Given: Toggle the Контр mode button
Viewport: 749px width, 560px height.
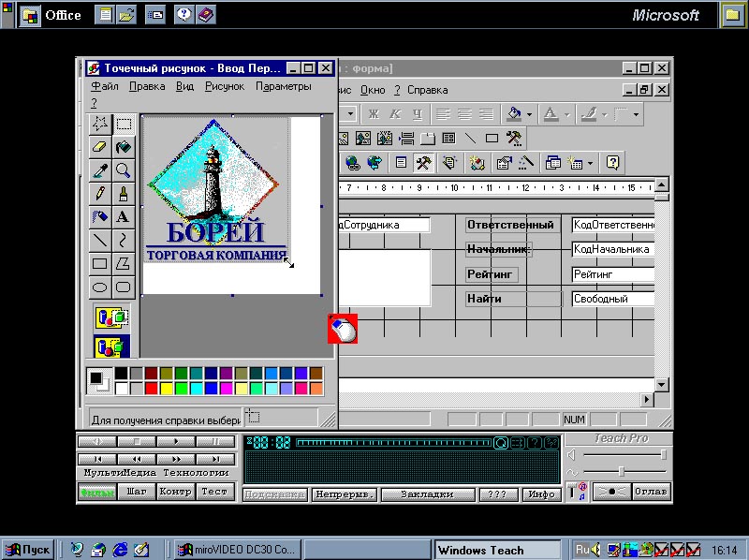Looking at the screenshot, I should click(x=176, y=492).
